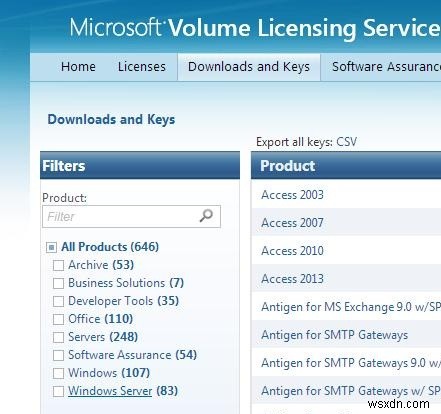
Task: Go to the Licenses tab
Action: pos(142,67)
